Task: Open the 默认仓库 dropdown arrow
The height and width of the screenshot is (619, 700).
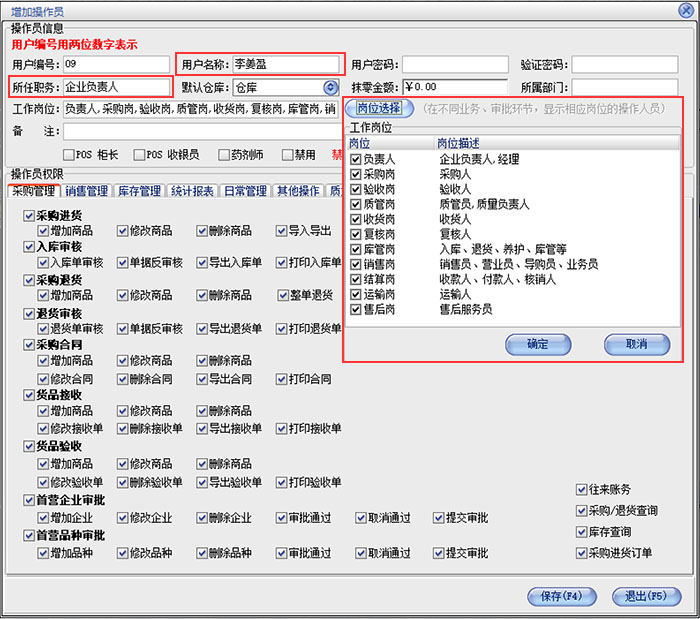Action: pyautogui.click(x=330, y=88)
